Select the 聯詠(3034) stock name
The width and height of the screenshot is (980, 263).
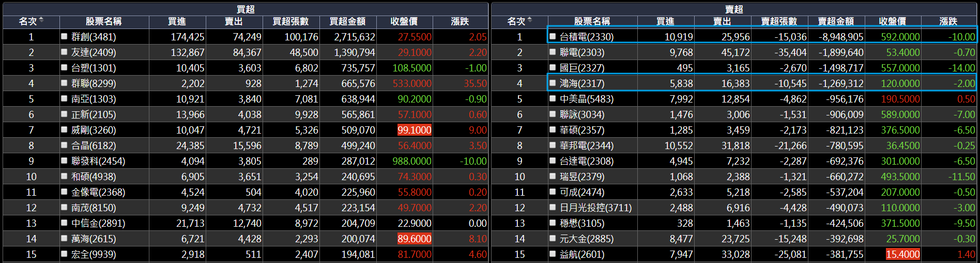582,114
